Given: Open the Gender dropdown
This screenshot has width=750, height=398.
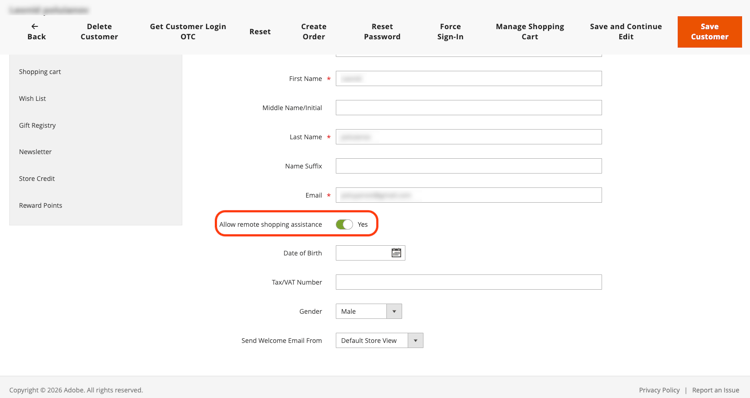Looking at the screenshot, I should click(368, 311).
